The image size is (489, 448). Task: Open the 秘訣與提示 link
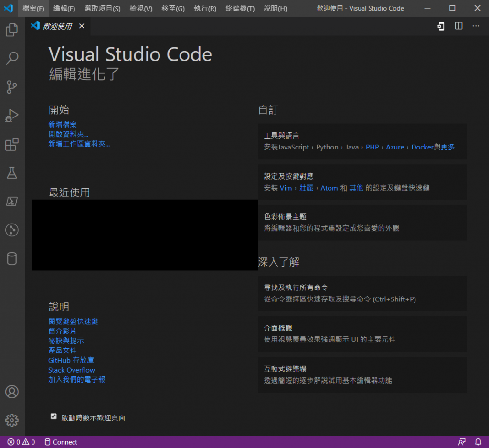click(66, 341)
